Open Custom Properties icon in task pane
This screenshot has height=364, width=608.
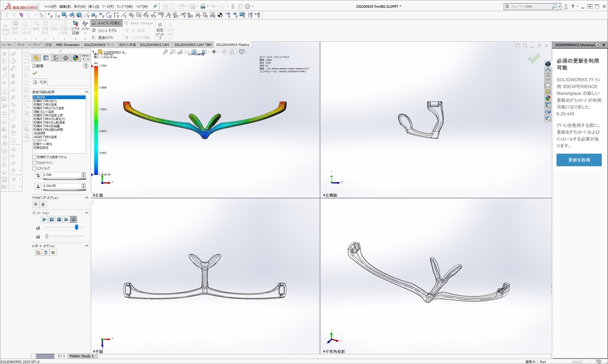click(548, 105)
